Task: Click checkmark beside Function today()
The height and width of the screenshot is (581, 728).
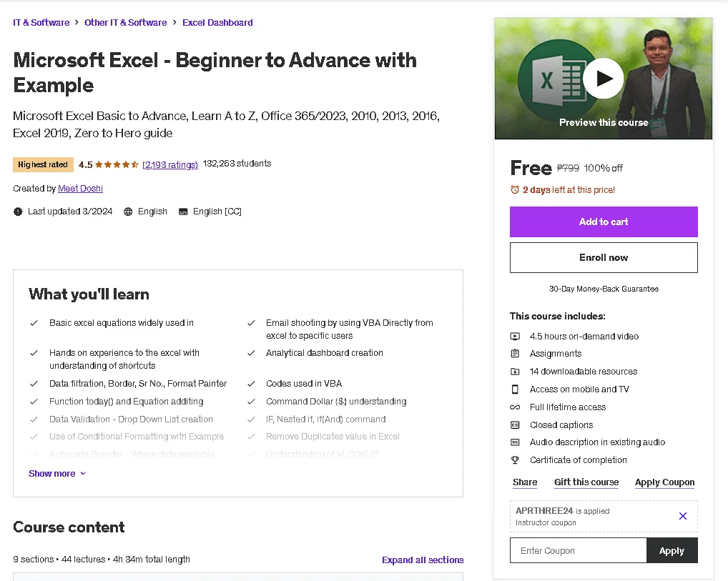Action: [34, 402]
